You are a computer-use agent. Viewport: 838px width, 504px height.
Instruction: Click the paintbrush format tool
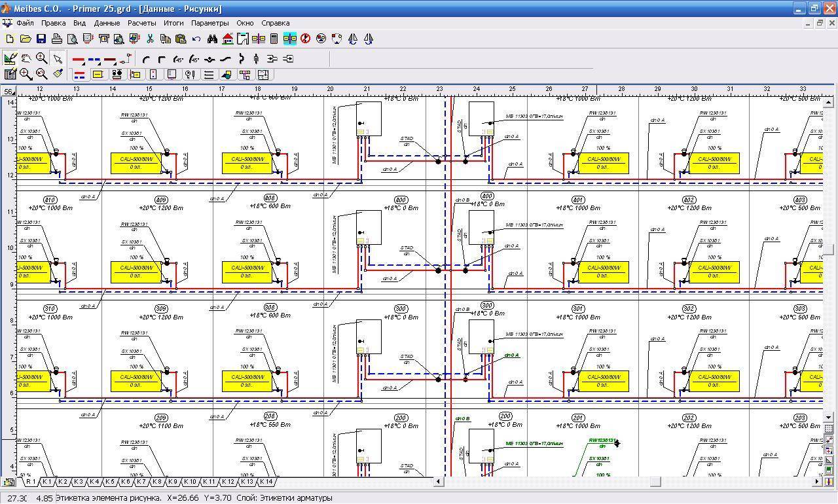[x=58, y=74]
